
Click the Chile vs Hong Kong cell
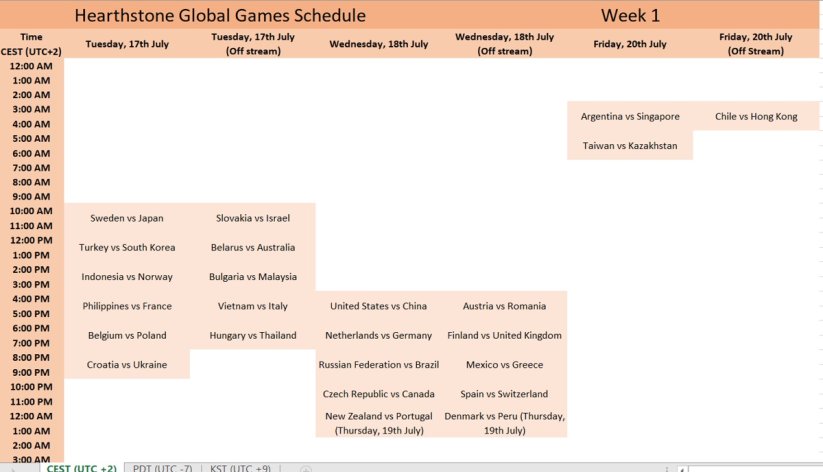756,116
